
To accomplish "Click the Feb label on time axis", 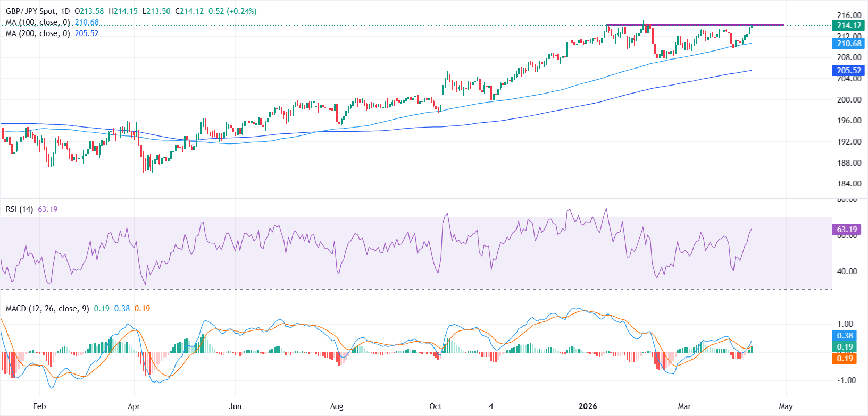I will [x=39, y=406].
